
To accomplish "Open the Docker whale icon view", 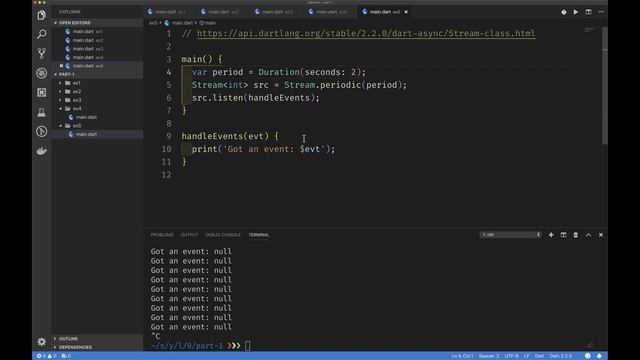I will [x=41, y=151].
